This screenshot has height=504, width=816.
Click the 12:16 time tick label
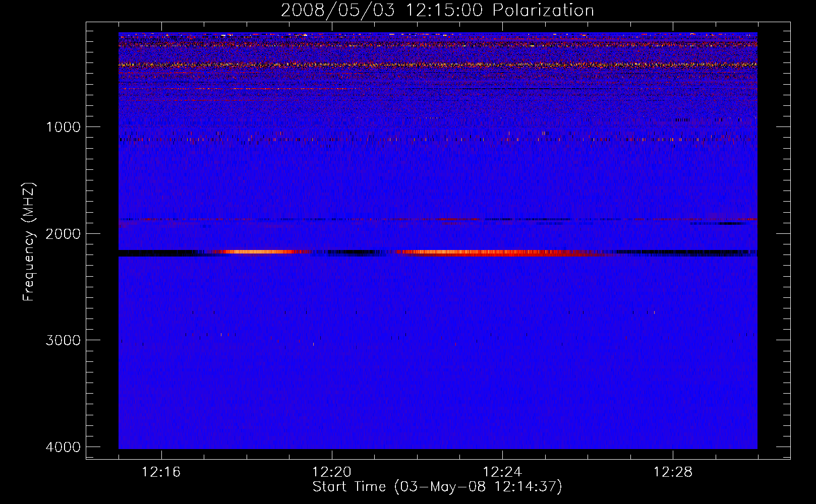point(161,472)
